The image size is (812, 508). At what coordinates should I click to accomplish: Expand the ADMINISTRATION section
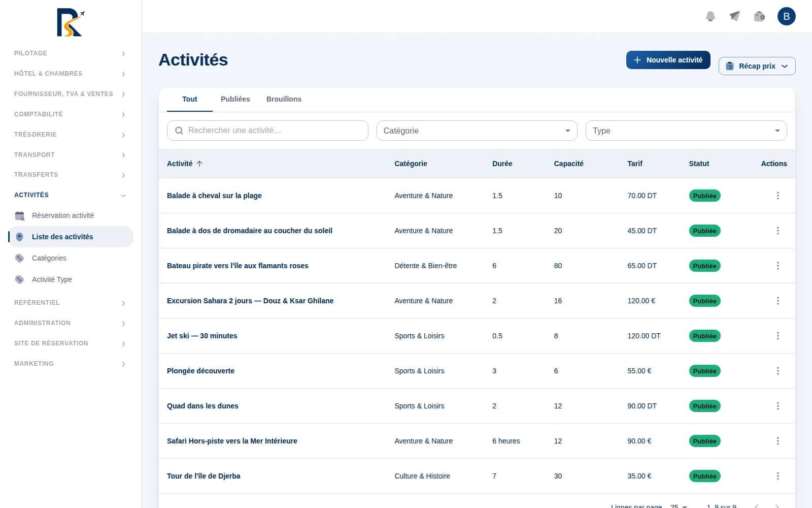[71, 323]
